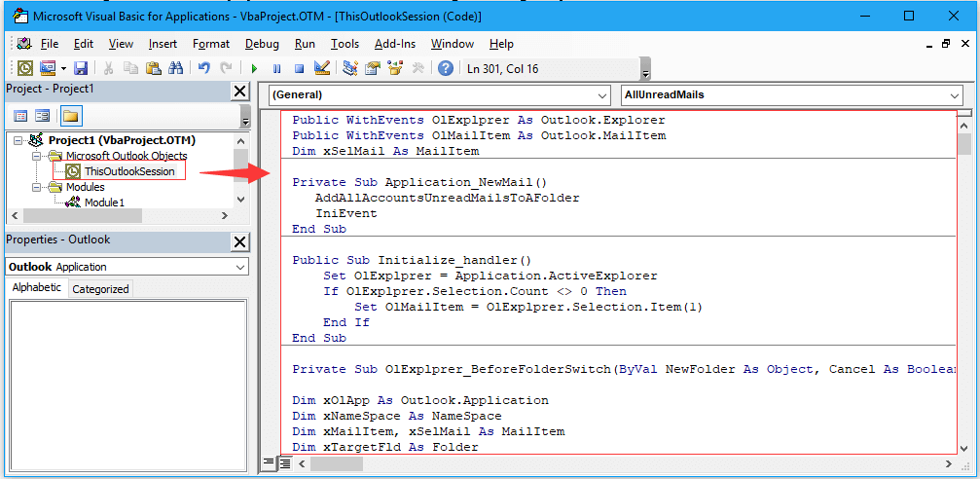Screen dimensions: 980x479
Task: Open the Insert menu
Action: tap(163, 44)
